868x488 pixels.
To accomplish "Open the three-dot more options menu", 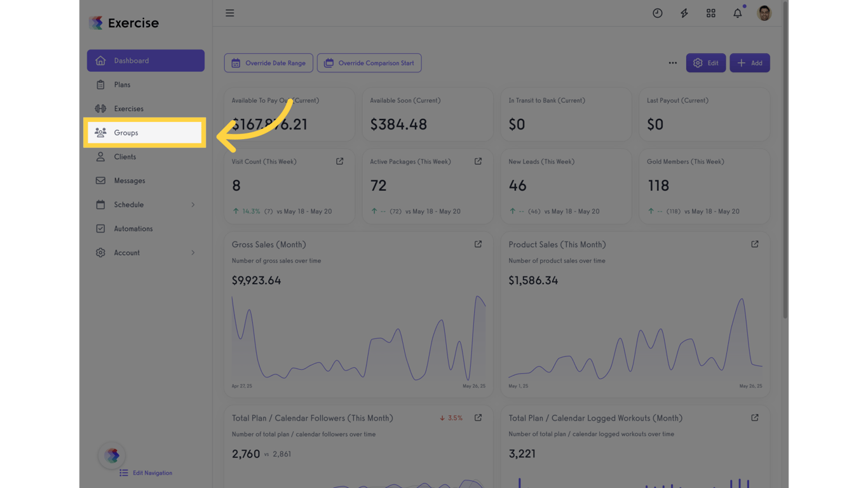I will [x=673, y=63].
